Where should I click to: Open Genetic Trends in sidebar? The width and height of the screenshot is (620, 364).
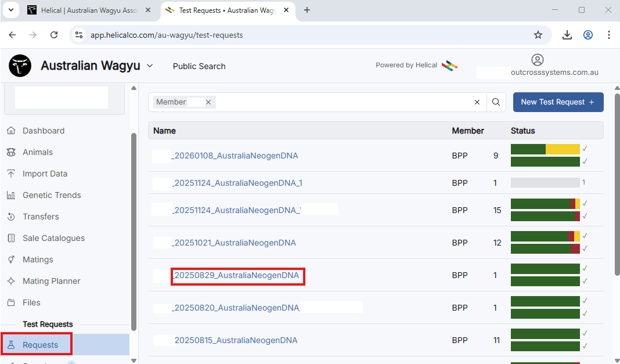coord(52,195)
